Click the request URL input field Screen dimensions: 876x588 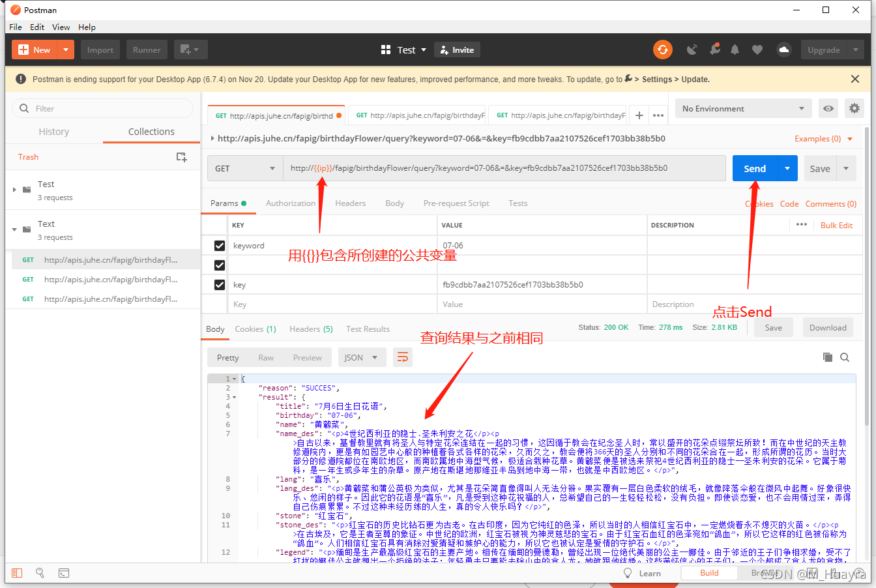pyautogui.click(x=503, y=168)
